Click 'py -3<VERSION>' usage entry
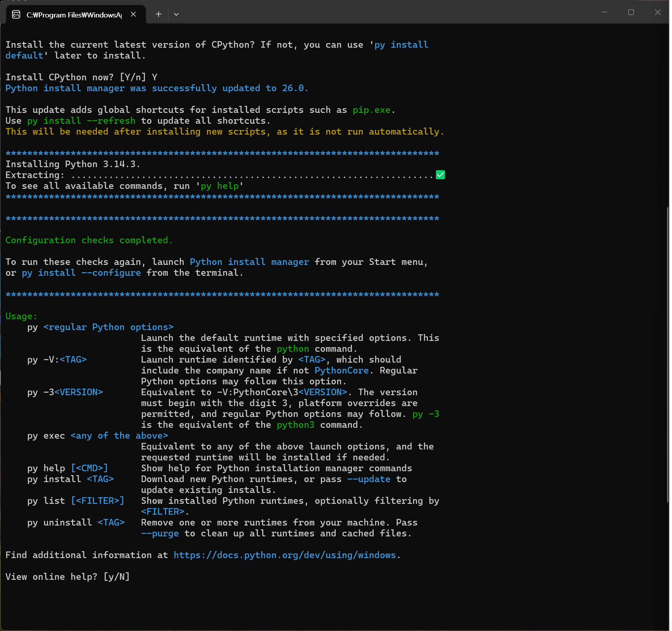 pos(65,392)
